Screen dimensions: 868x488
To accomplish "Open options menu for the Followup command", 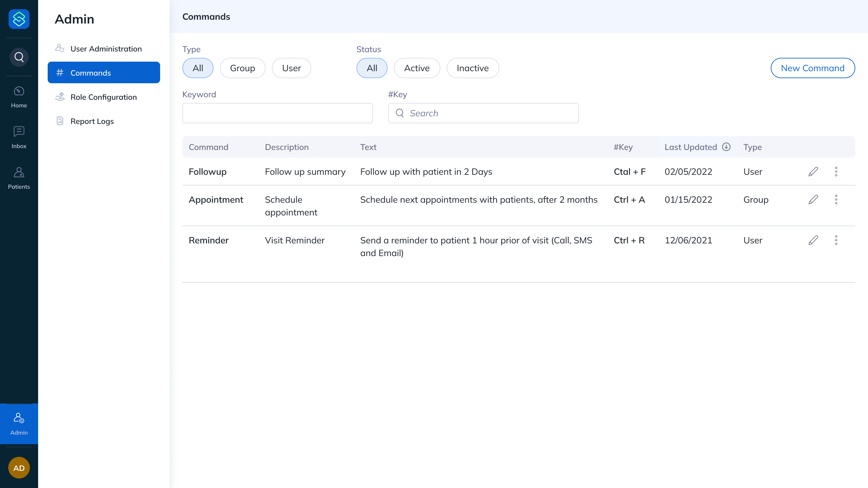I will (x=836, y=172).
